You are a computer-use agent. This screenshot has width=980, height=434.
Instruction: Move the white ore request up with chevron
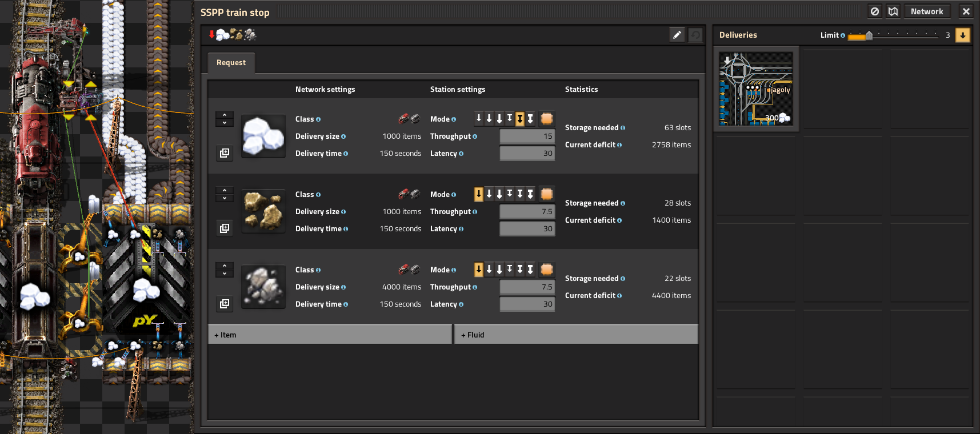coord(225,115)
